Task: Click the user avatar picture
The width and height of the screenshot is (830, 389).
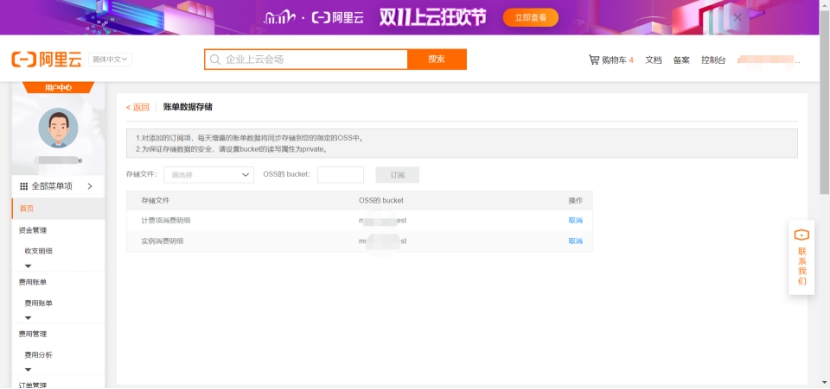Action: point(58,128)
